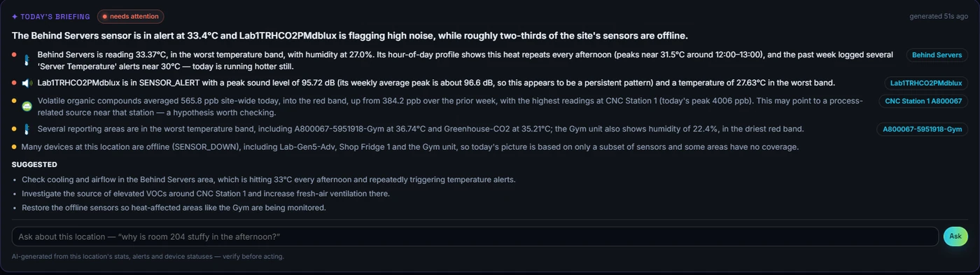Click the red status dot beside Behind Servers reading
Viewport: 980px width, 275px height.
point(14,54)
